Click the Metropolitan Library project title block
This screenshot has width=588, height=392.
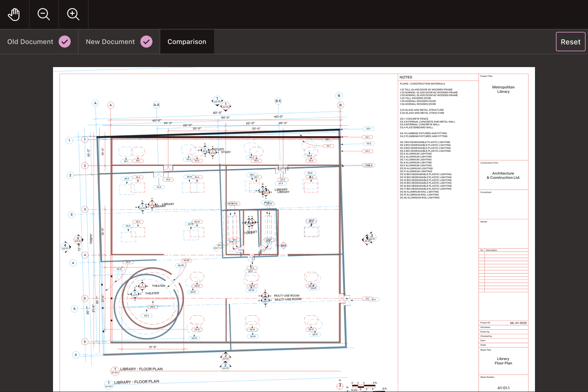coord(503,89)
